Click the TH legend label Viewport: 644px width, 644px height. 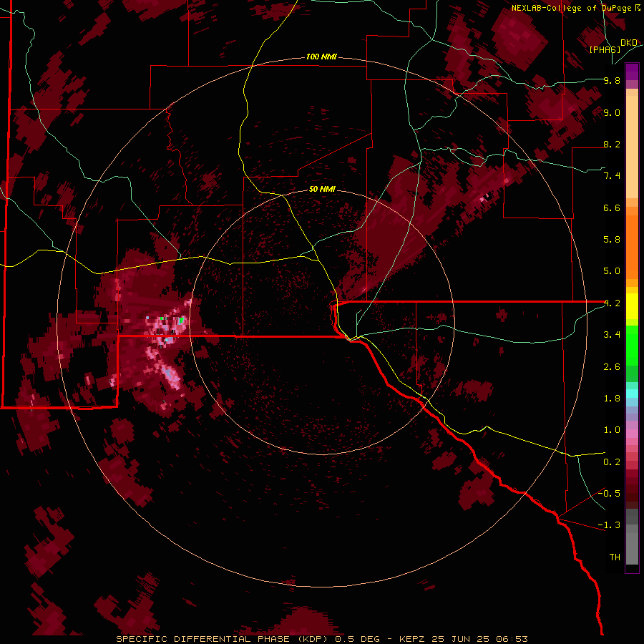(615, 557)
